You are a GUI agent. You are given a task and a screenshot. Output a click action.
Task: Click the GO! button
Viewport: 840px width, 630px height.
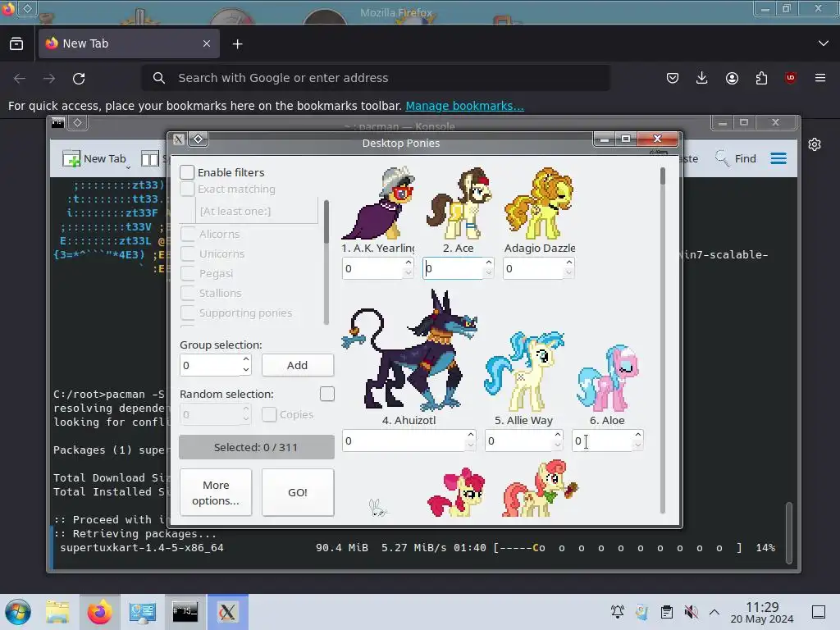[297, 492]
